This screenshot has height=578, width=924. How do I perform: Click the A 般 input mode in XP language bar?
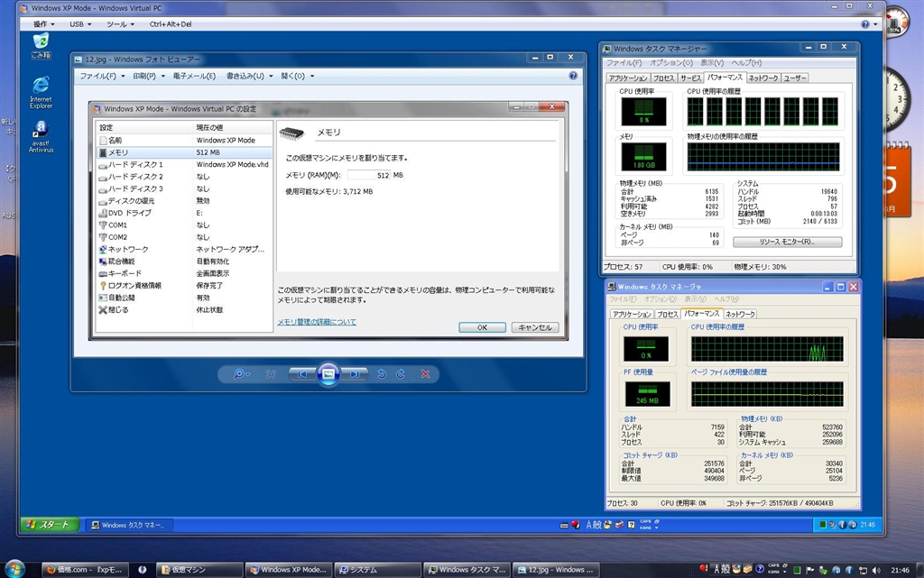(594, 525)
